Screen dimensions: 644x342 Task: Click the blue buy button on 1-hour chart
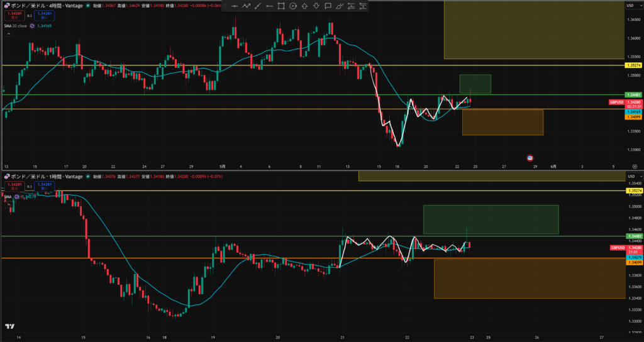coord(44,186)
